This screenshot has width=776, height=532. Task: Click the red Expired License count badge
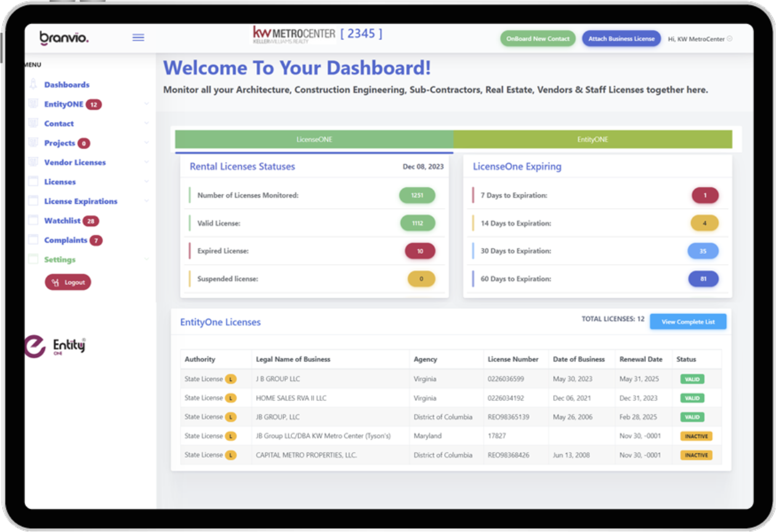pos(421,251)
